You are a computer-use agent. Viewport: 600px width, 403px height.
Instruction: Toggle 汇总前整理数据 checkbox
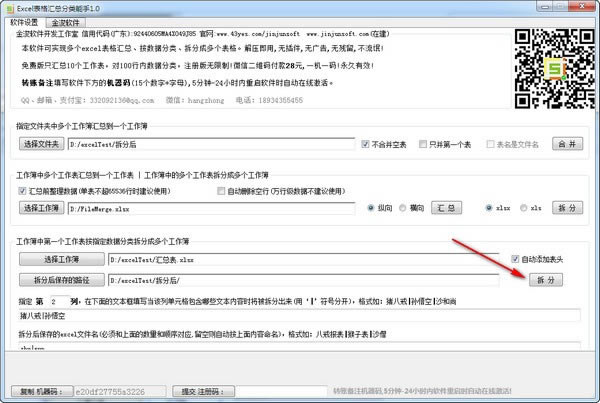(94, 191)
